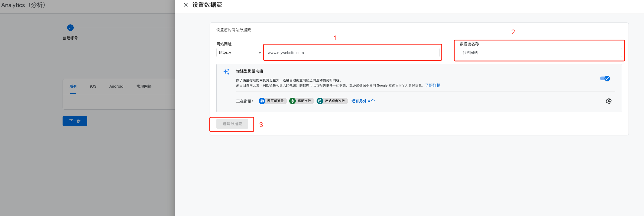This screenshot has width=644, height=216.
Task: Click the 创建帐号 step label
Action: (70, 38)
